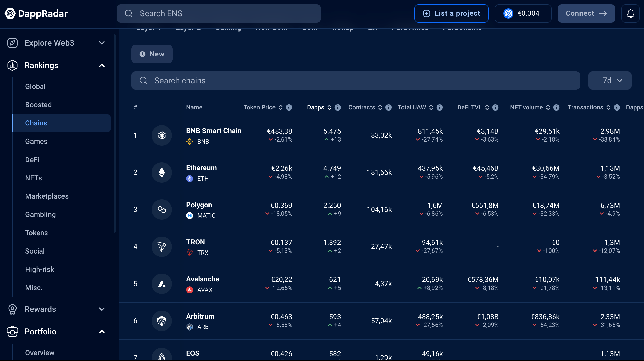Select Tokens rankings menu item
Image resolution: width=644 pixels, height=361 pixels.
tap(62, 233)
